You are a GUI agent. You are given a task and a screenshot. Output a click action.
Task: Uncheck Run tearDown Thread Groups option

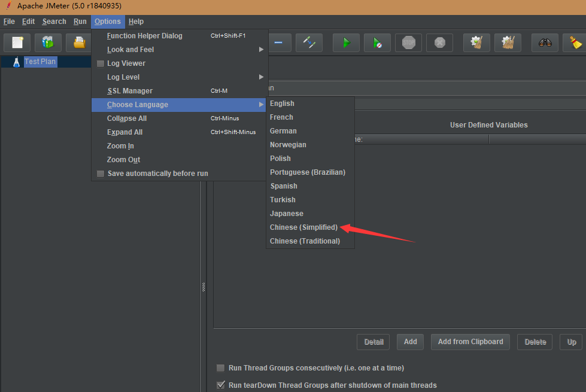(221, 385)
